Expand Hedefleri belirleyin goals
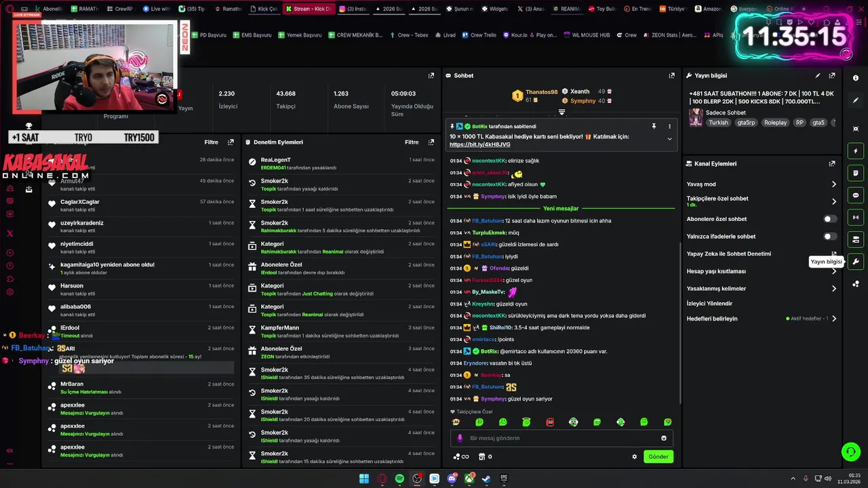Screen dimensions: 868x488 (x=834, y=319)
